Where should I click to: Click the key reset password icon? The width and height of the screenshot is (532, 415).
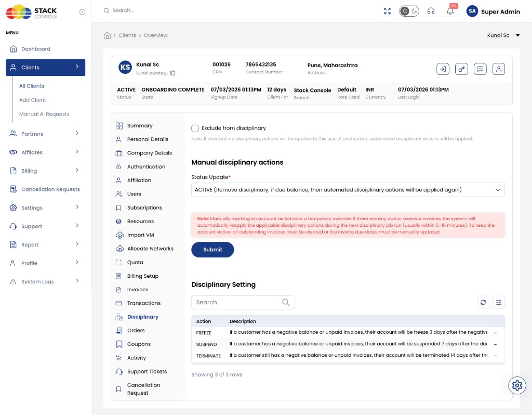click(461, 69)
